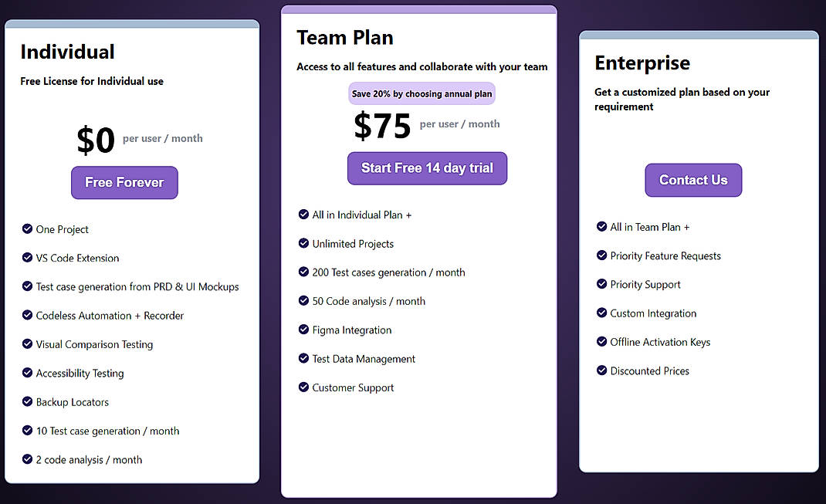The image size is (826, 504).
Task: Click the Save 20% annual plan badge
Action: pos(421,93)
